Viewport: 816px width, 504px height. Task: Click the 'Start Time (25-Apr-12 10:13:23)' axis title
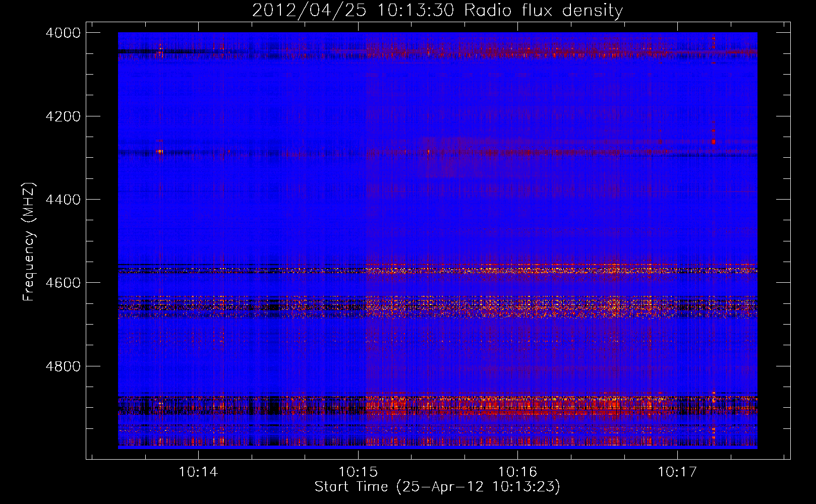(x=437, y=487)
